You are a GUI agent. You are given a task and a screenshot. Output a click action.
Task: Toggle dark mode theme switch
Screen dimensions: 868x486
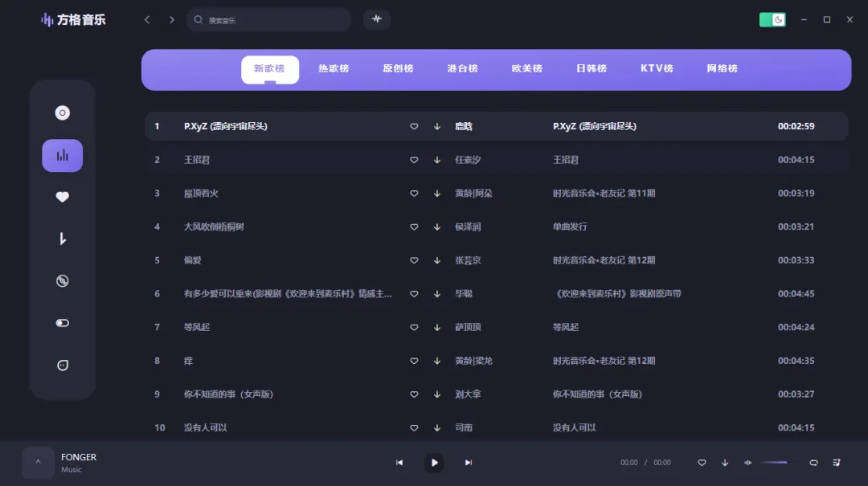pos(772,20)
